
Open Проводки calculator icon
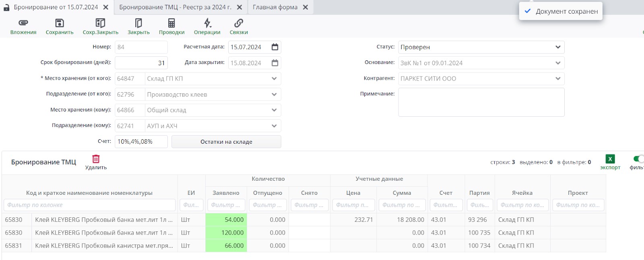[171, 23]
